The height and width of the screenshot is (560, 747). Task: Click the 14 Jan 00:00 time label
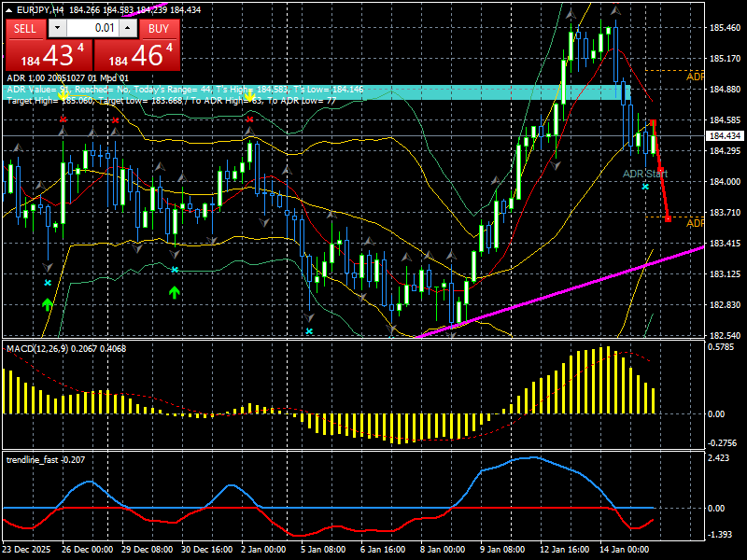click(x=624, y=549)
